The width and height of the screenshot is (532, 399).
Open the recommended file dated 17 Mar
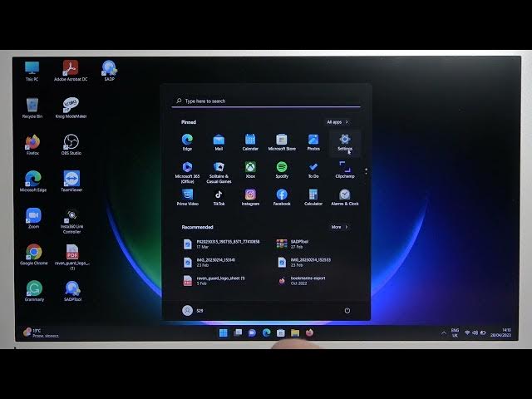click(221, 244)
